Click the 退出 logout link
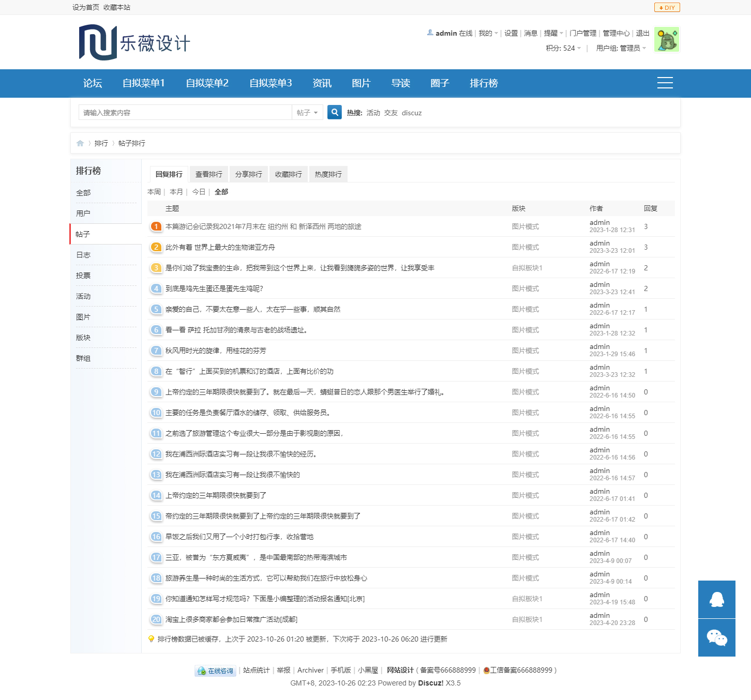This screenshot has width=751, height=700. click(x=642, y=33)
